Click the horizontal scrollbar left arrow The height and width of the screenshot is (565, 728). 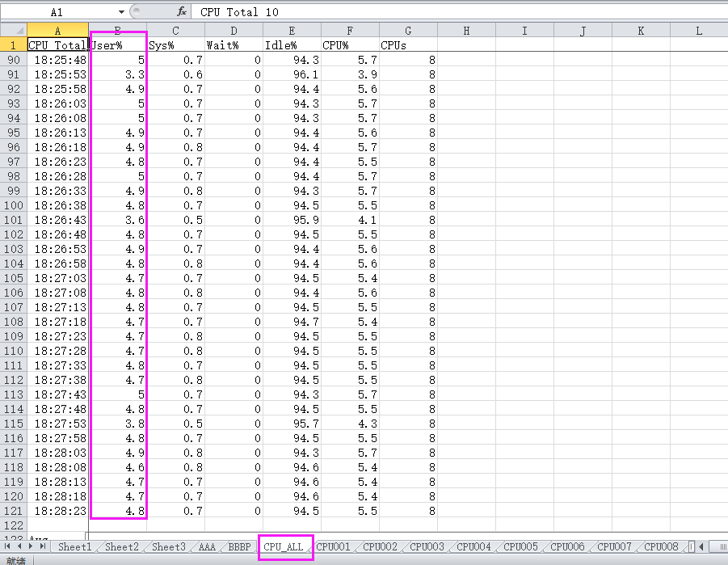pyautogui.click(x=701, y=547)
